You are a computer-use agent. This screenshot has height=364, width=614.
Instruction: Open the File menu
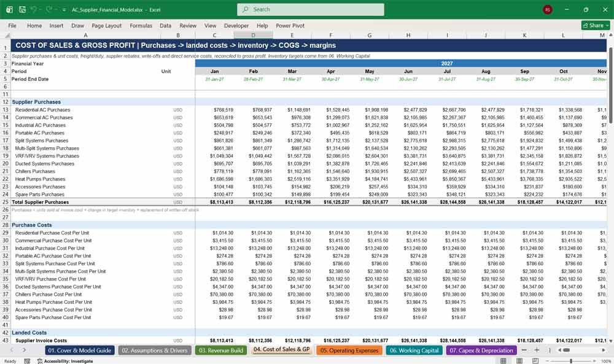pyautogui.click(x=12, y=25)
